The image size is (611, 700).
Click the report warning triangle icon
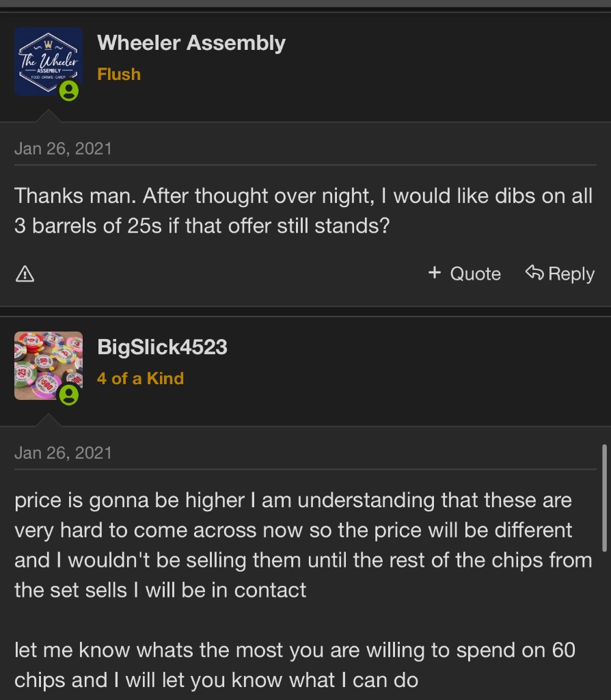click(x=25, y=274)
